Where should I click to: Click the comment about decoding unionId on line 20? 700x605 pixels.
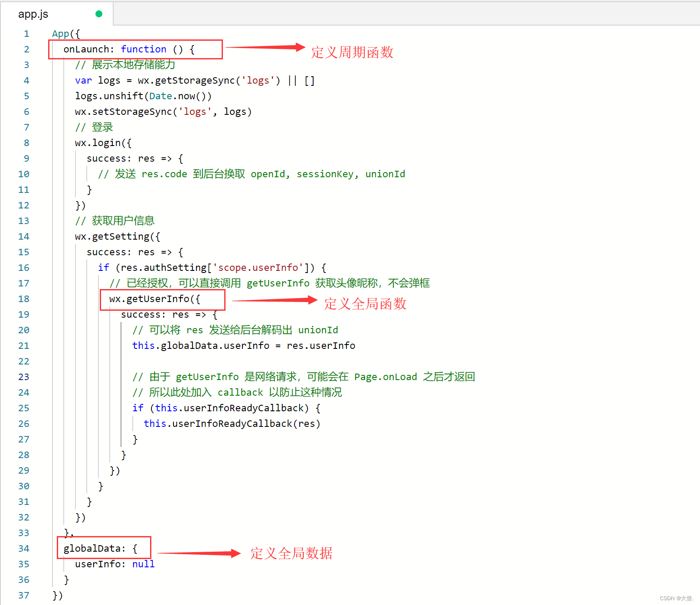pyautogui.click(x=235, y=330)
